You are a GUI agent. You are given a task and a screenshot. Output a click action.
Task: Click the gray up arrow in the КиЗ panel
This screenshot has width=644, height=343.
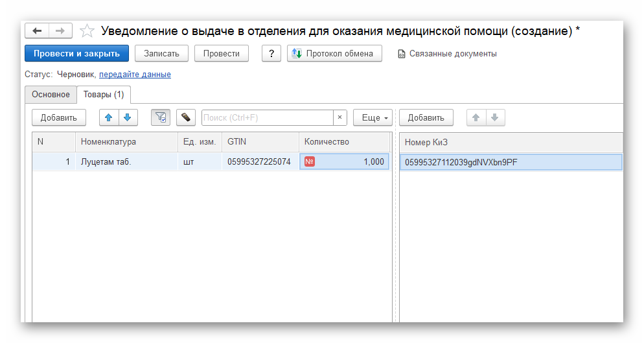(x=476, y=117)
